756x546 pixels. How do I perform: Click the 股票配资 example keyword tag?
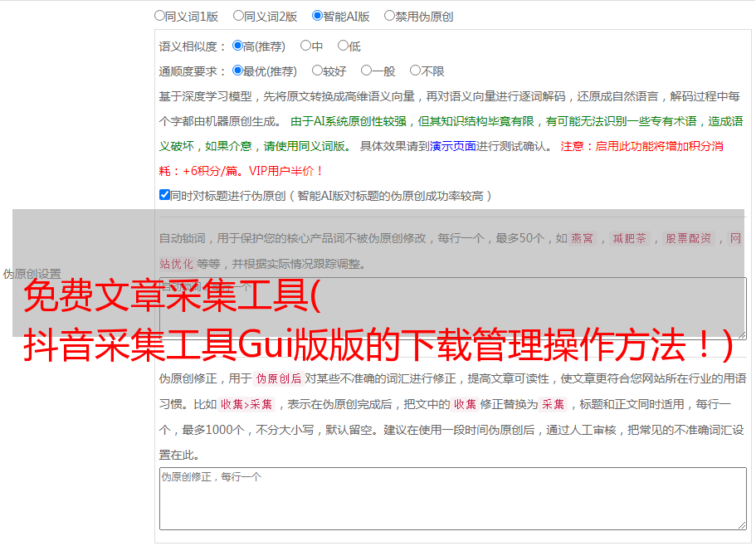(x=689, y=238)
